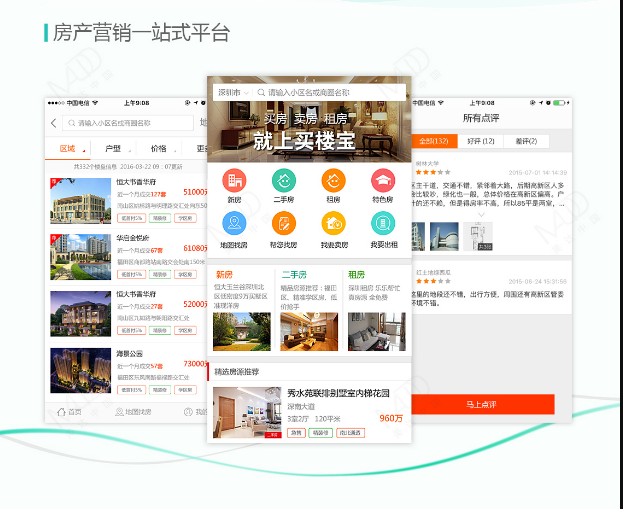Go back using the left arrow icon
The image size is (623, 509).
coord(53,123)
